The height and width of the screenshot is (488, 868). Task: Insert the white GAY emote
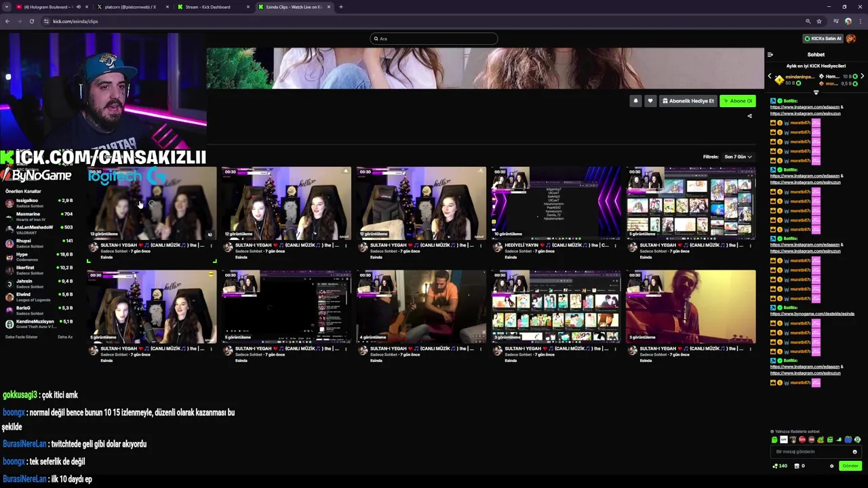(784, 440)
